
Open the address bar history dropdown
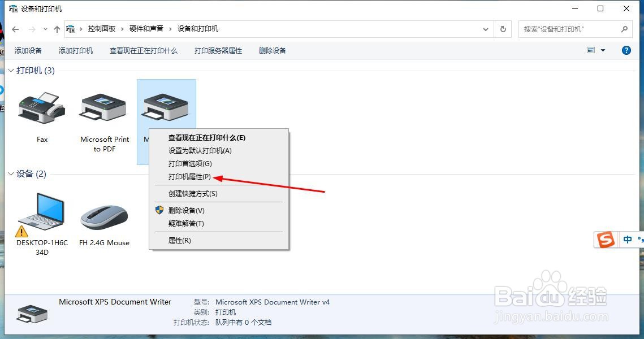pos(485,29)
